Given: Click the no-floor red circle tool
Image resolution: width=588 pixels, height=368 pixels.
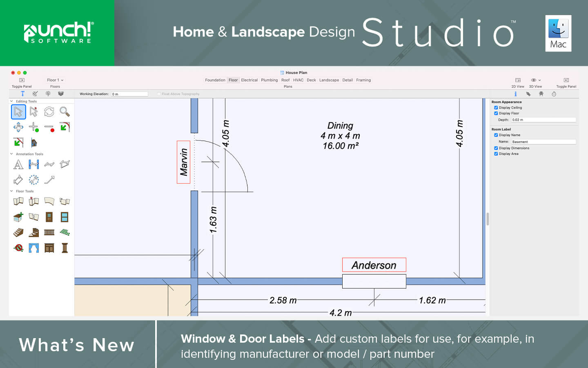Looking at the screenshot, I should (x=18, y=248).
